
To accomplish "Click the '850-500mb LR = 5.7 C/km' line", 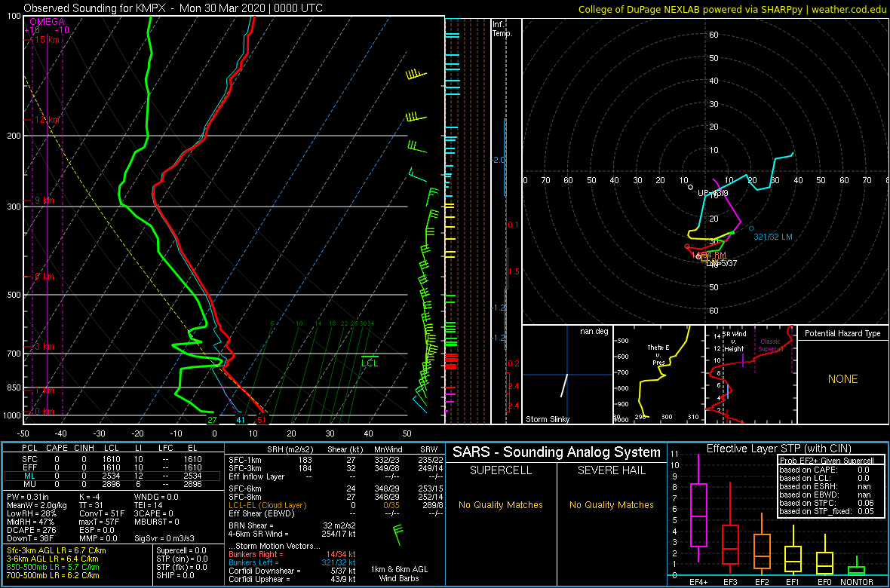I will [54, 567].
